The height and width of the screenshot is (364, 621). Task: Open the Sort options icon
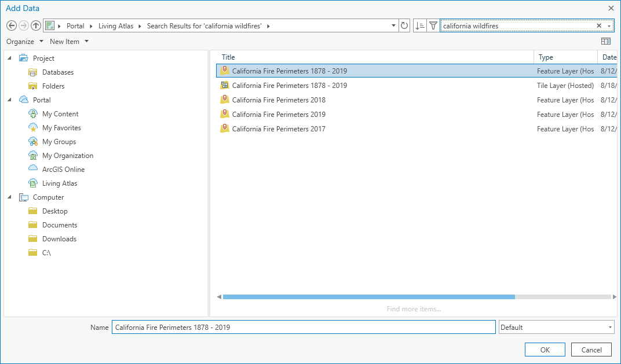click(419, 25)
